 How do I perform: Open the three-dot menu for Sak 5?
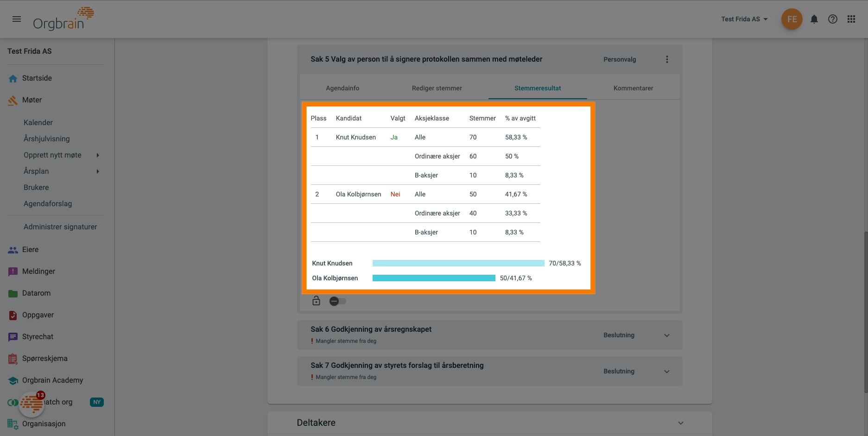(x=667, y=59)
